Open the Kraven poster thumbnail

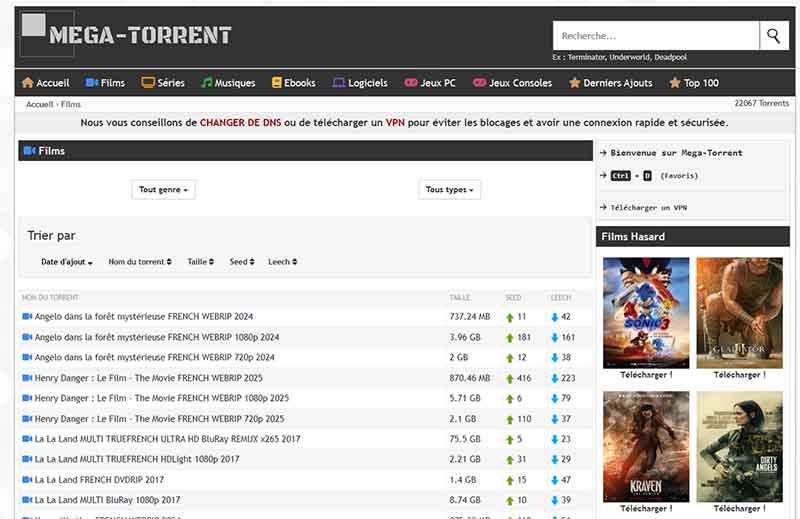point(646,447)
